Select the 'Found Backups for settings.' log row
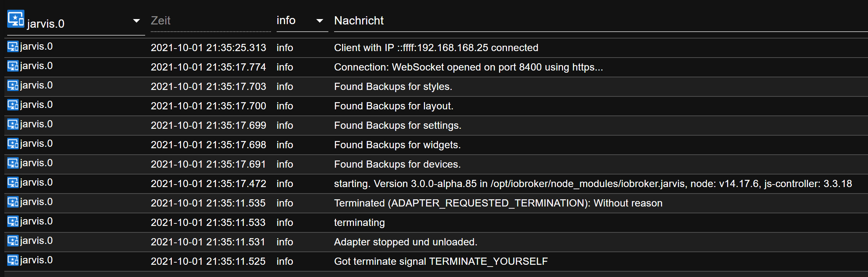The image size is (868, 277). [397, 125]
